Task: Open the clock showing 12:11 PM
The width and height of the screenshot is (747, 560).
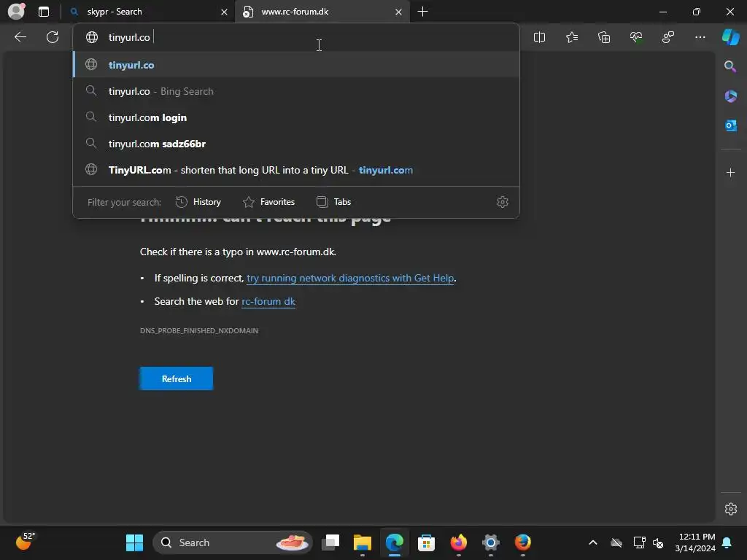Action: pos(695,542)
